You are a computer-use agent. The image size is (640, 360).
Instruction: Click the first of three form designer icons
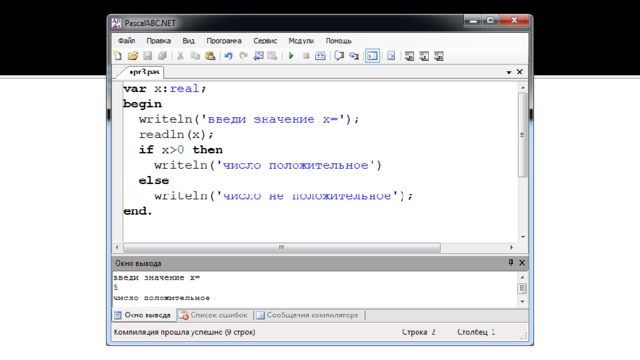pyautogui.click(x=409, y=56)
